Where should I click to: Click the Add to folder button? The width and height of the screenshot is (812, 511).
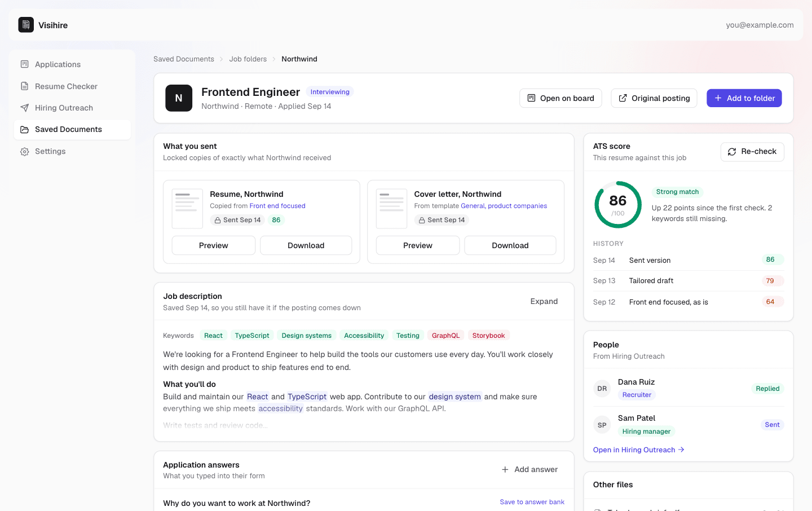coord(744,98)
